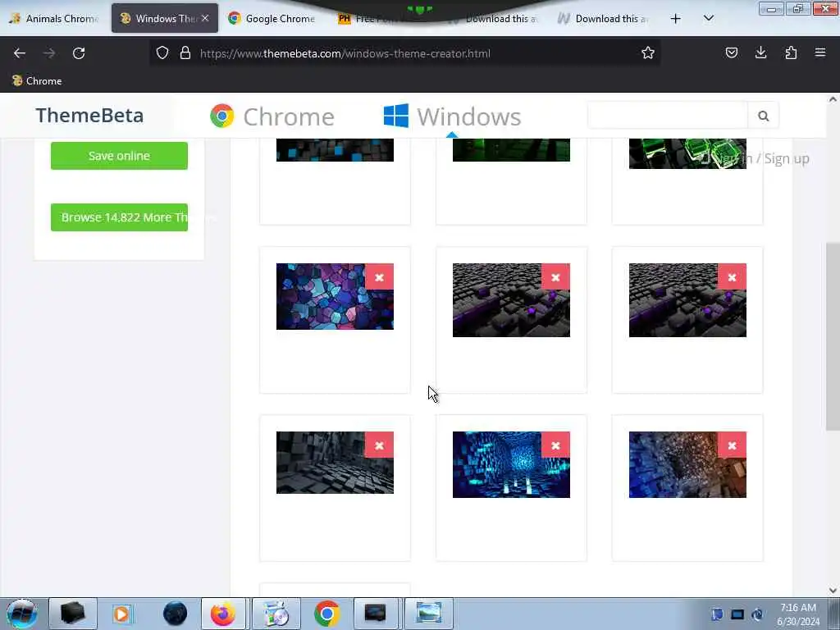
Task: Open the tracking protection shield icon
Action: click(x=162, y=52)
